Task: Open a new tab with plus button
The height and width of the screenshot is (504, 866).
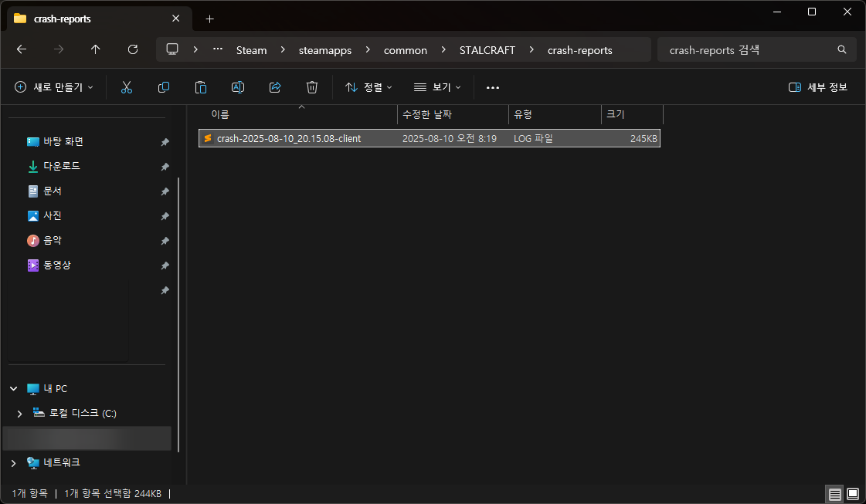Action: coord(209,19)
